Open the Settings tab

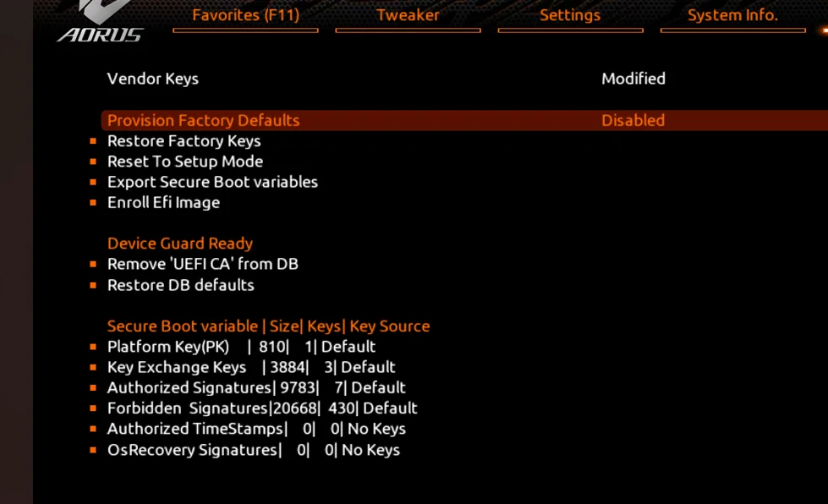(x=570, y=15)
